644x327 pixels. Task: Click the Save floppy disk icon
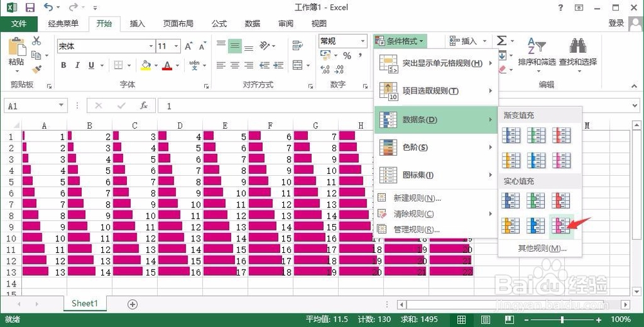click(x=30, y=7)
